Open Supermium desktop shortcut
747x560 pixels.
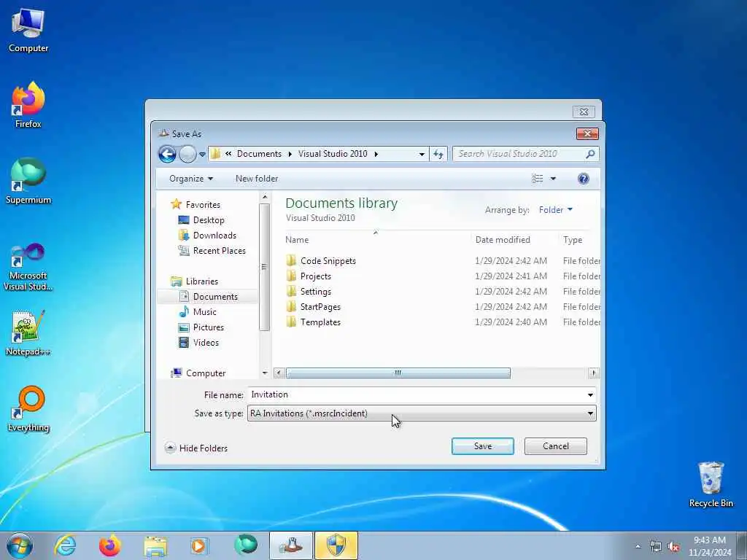coord(28,181)
